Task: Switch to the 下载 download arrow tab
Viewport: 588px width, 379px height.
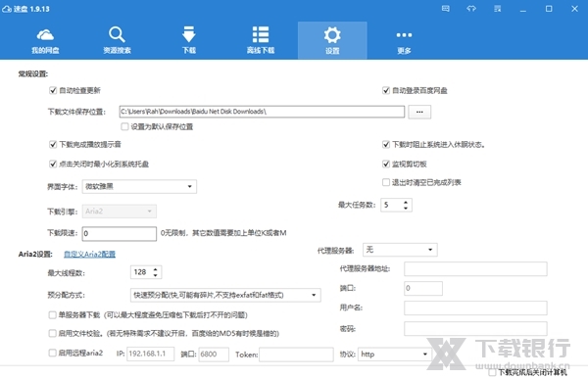Action: pyautogui.click(x=188, y=40)
